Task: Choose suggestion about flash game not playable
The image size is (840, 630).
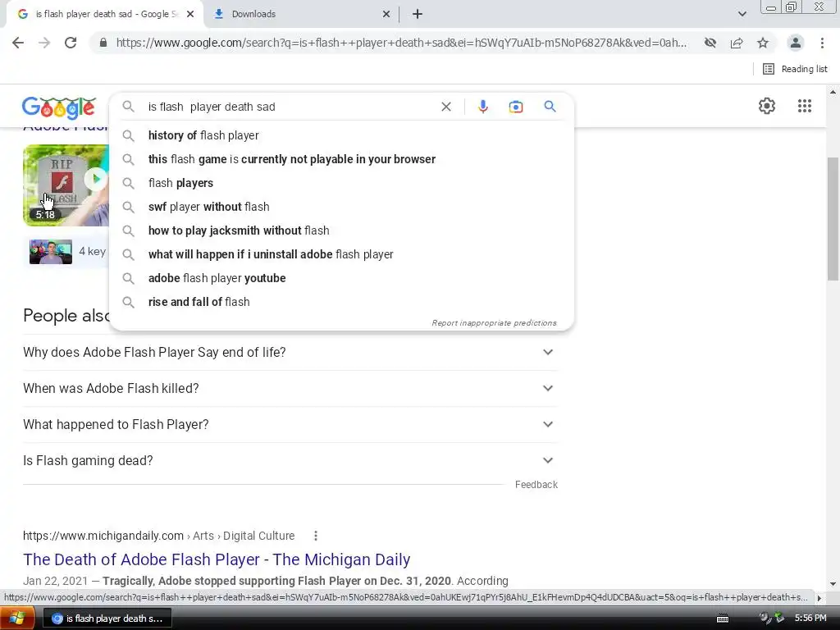Action: 340,159
